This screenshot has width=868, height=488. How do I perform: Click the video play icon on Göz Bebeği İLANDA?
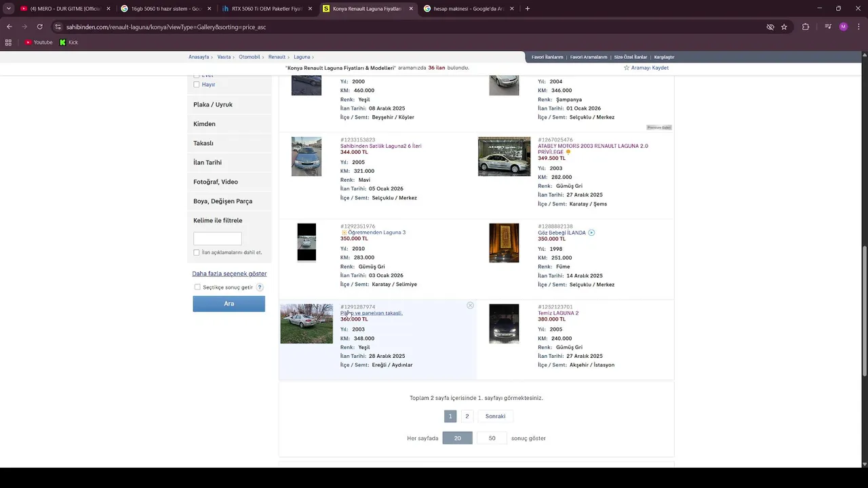591,232
